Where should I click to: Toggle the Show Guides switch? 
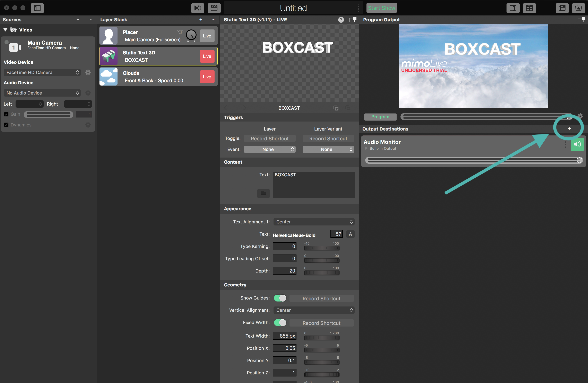280,298
